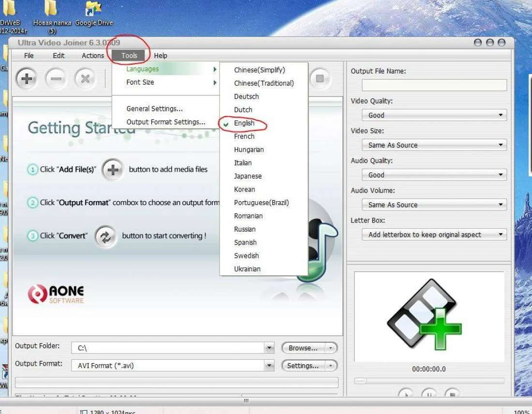The image size is (532, 414).
Task: Choose French language
Action: click(264, 136)
